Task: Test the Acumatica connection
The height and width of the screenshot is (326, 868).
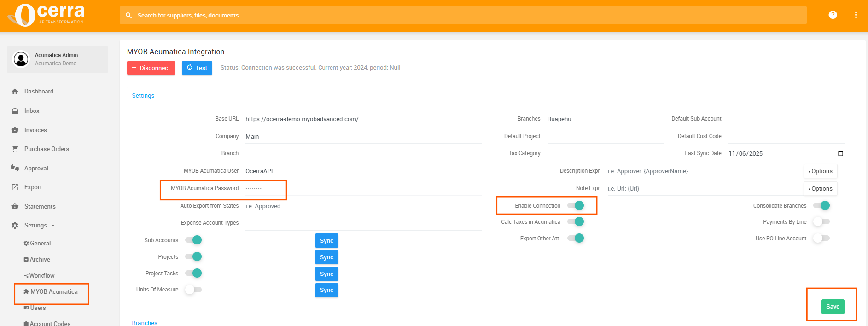Action: [197, 68]
